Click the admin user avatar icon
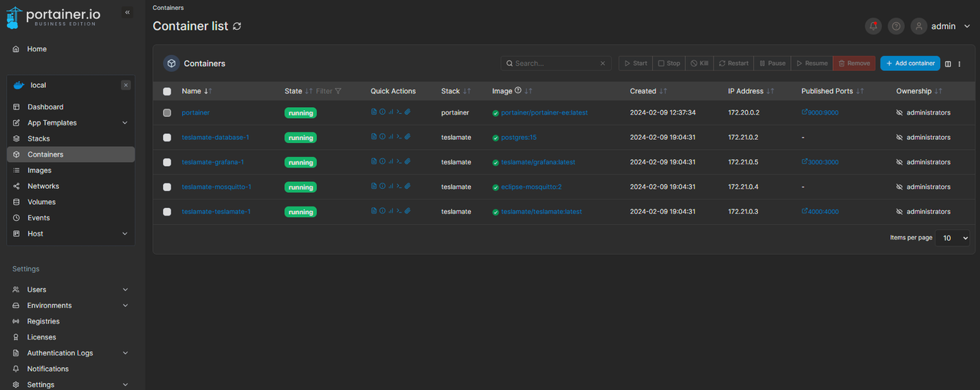The image size is (980, 390). click(x=919, y=26)
